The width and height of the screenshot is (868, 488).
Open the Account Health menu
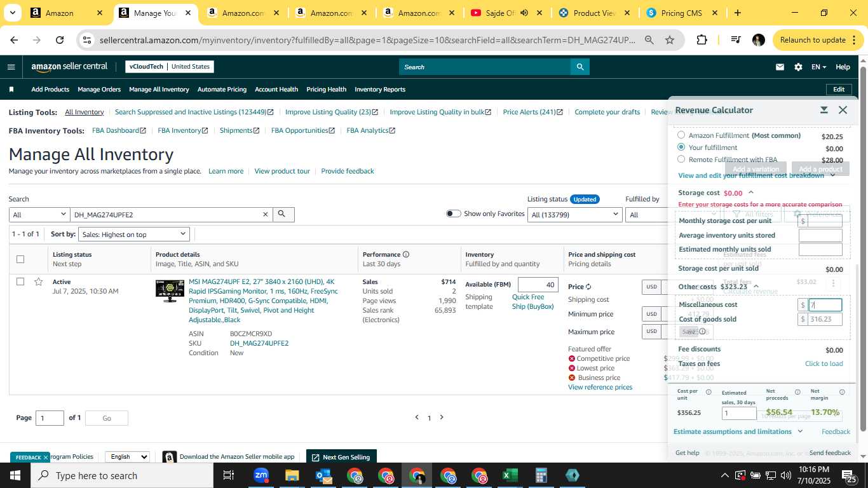276,90
